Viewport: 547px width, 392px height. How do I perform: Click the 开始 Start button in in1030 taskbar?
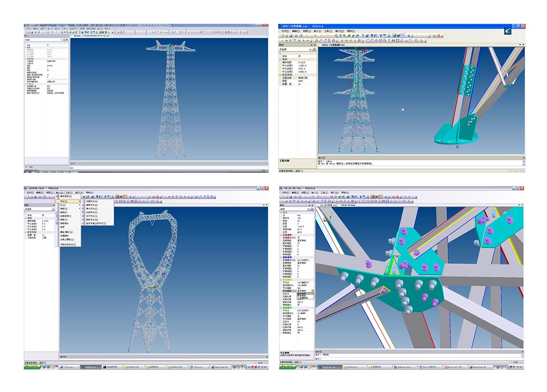coord(30,367)
